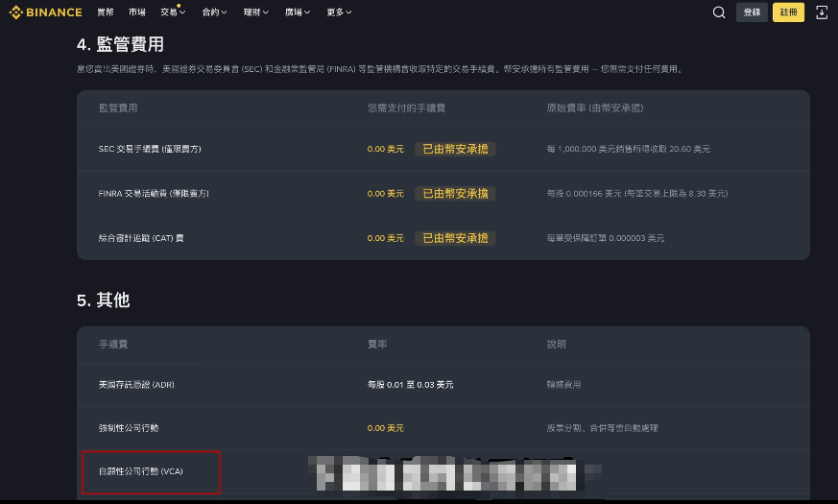Screen dimensions: 838x504
Task: Expand the 交易 dropdown menu
Action: point(173,12)
